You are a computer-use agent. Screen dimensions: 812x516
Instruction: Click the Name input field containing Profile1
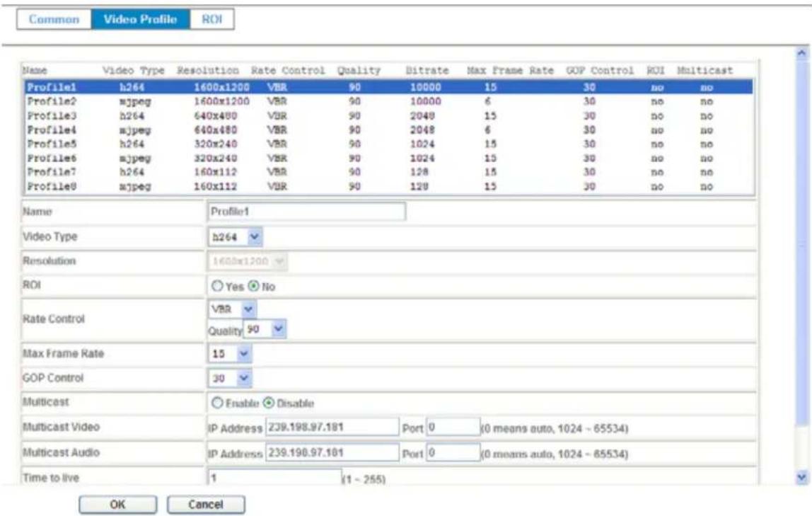[x=306, y=212]
